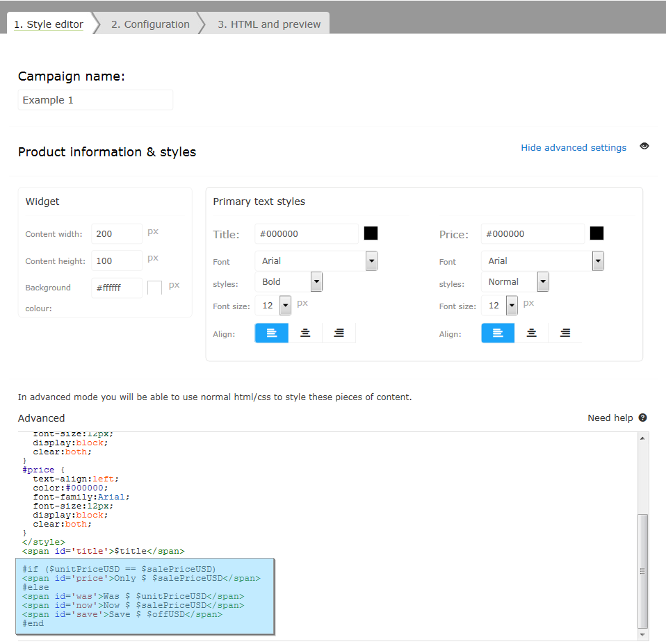Viewport: 666px width, 644px height.
Task: Edit the Background colour hex field
Action: point(116,288)
